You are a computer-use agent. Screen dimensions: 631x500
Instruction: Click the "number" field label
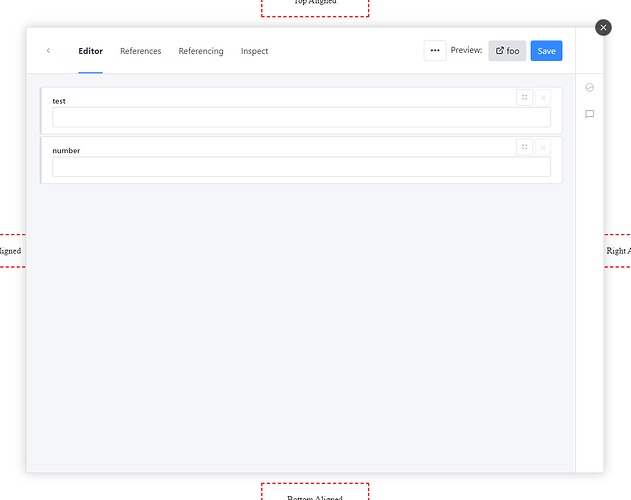66,151
